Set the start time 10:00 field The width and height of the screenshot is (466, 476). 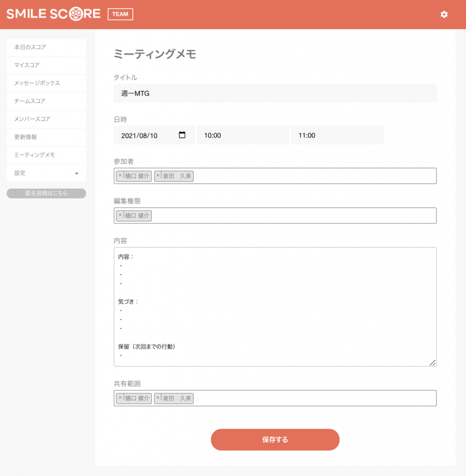(243, 135)
